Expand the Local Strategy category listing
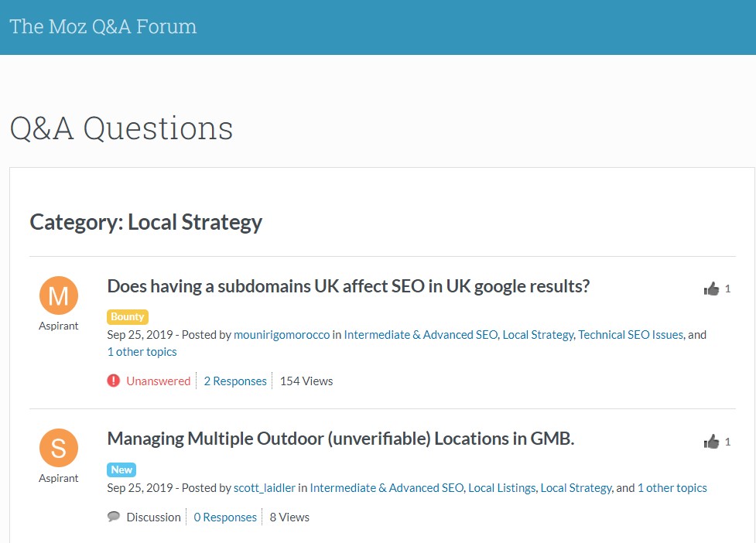The width and height of the screenshot is (756, 543). (145, 222)
